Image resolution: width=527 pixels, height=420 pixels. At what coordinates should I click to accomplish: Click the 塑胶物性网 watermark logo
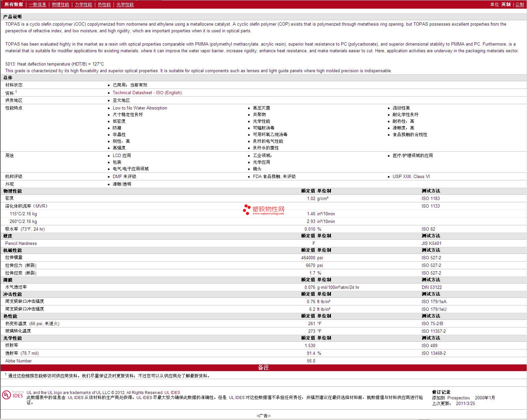click(x=264, y=210)
